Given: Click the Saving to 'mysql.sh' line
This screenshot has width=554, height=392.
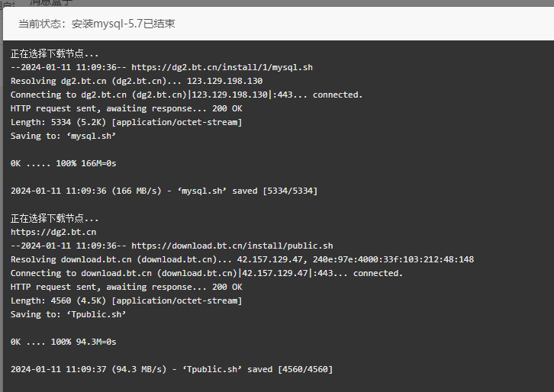Looking at the screenshot, I should (63, 136).
